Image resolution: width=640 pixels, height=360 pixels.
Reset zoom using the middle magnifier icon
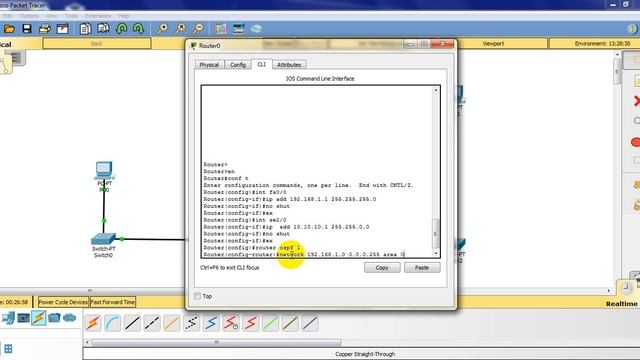click(180, 29)
